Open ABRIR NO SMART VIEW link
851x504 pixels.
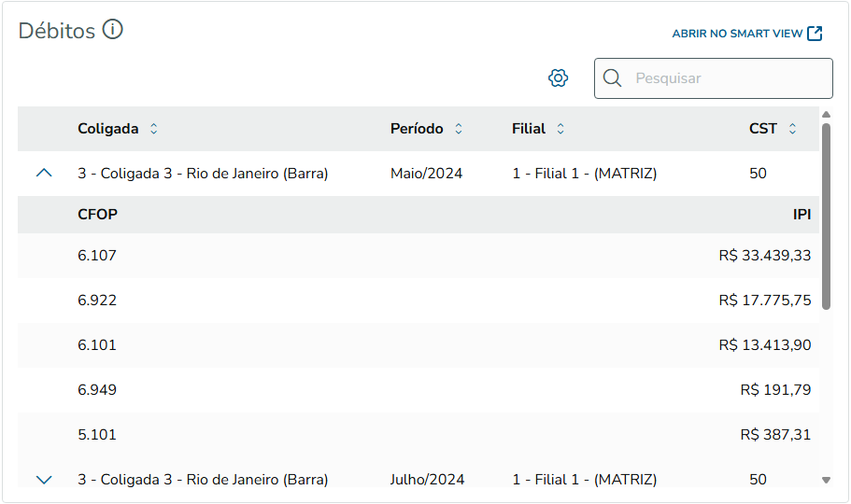click(x=737, y=34)
